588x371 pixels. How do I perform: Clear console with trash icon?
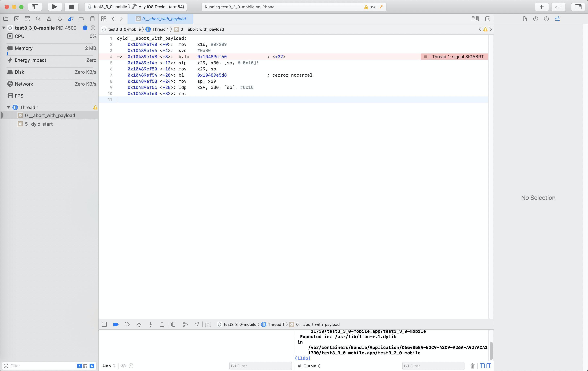472,366
